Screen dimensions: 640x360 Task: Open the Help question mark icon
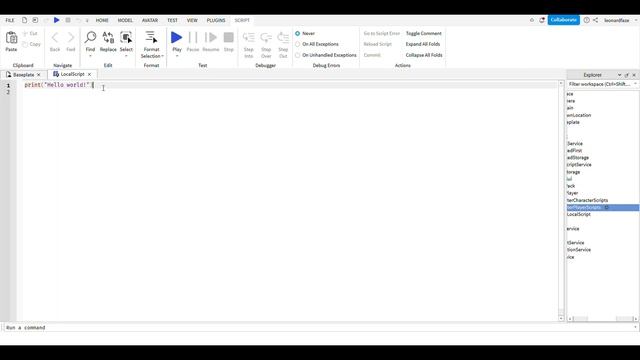pos(587,20)
